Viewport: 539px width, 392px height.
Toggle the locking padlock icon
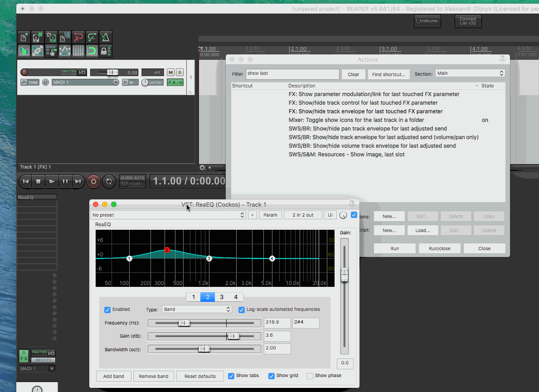click(105, 51)
